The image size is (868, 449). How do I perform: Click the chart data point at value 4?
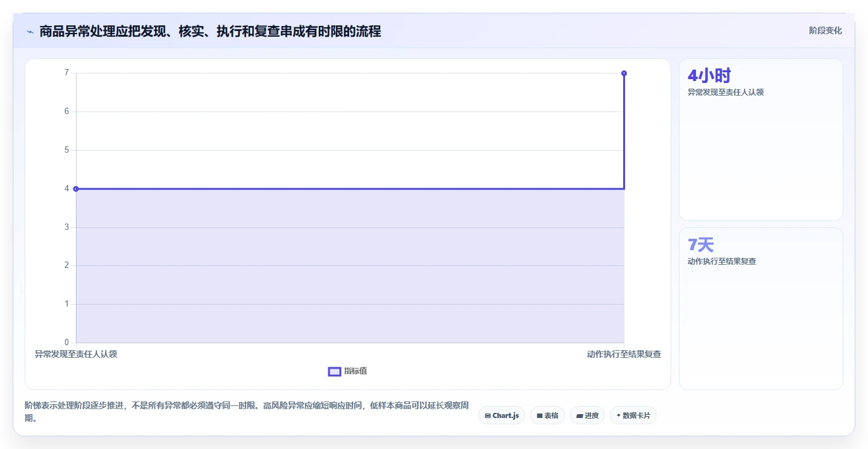pos(76,189)
